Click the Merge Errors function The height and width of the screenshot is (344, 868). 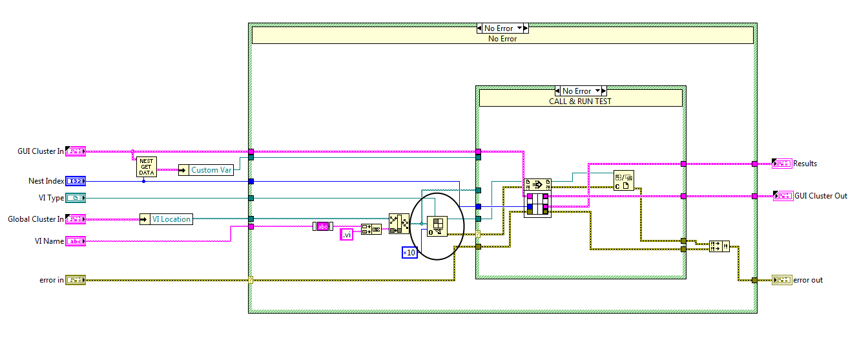click(x=719, y=246)
